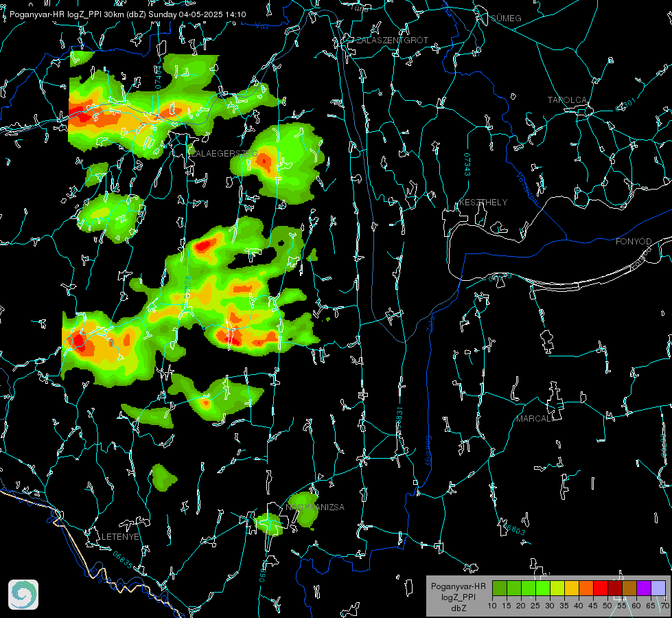Select the 55-60 dBZ brown legend swatch

629,588
